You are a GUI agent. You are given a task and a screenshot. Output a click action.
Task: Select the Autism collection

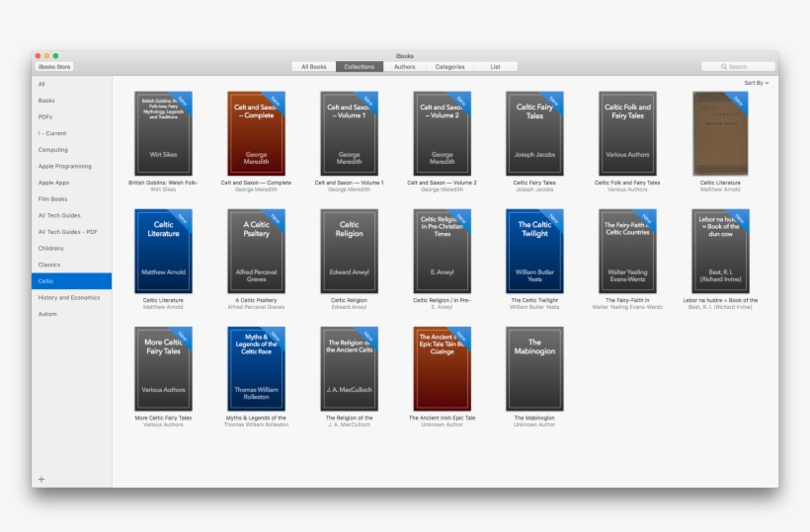pyautogui.click(x=71, y=314)
